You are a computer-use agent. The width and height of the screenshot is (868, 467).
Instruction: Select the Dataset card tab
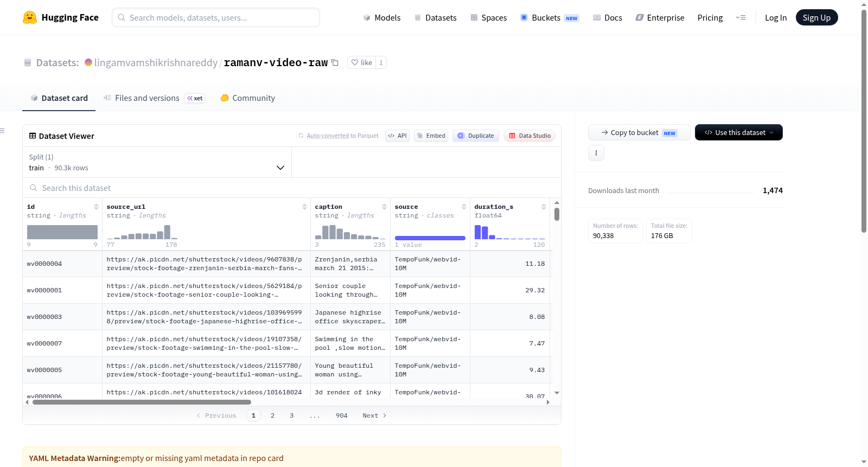(59, 98)
